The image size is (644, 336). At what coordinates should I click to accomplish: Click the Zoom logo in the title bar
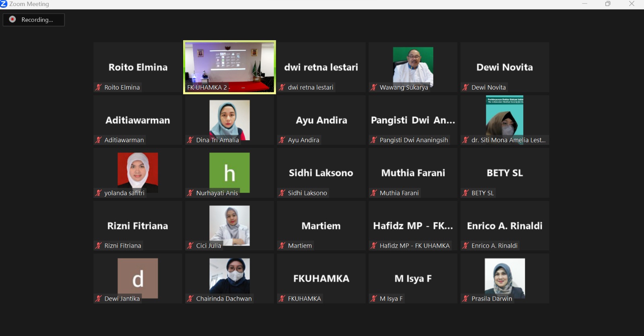4,4
